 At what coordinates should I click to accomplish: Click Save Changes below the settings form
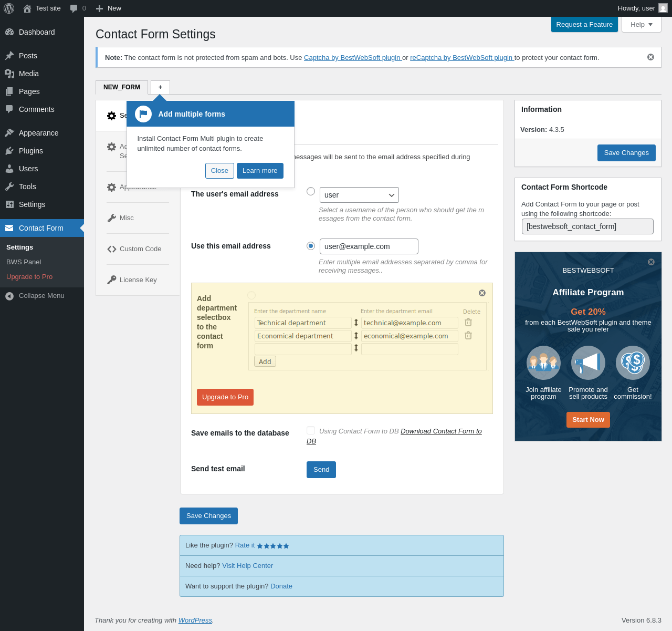[208, 516]
